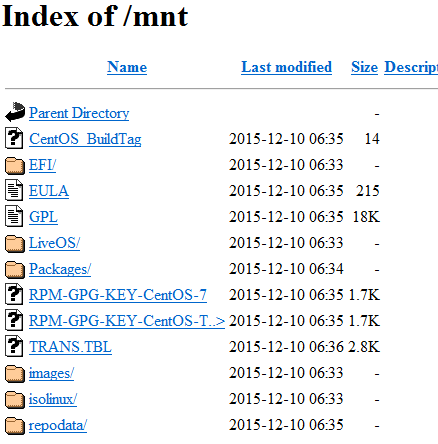Browse into the isolinux/ directory
The height and width of the screenshot is (444, 438).
pos(53,399)
